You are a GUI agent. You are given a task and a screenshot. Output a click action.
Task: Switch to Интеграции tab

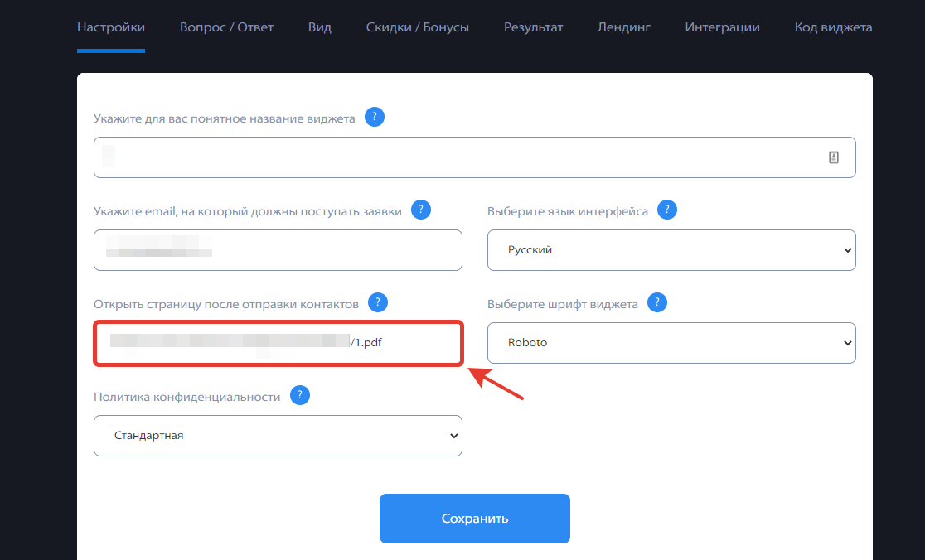coord(723,27)
